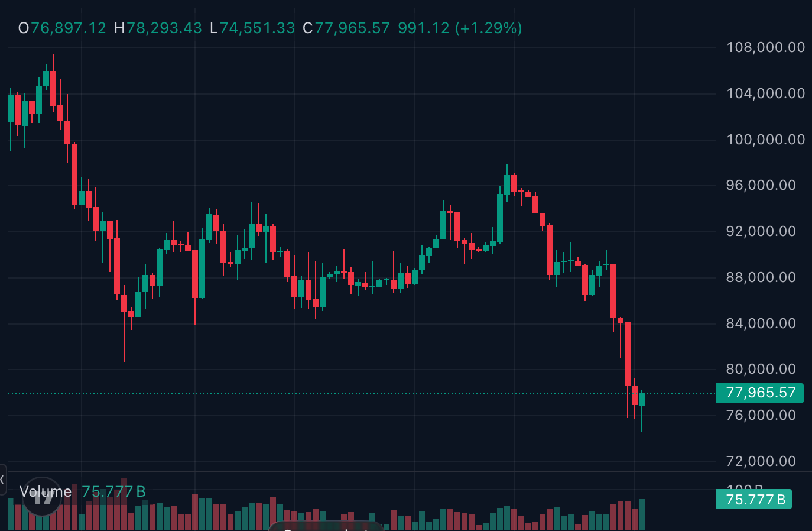Viewport: 812px width, 531px height.
Task: Click the 108,000.00 price axis label
Action: click(765, 47)
